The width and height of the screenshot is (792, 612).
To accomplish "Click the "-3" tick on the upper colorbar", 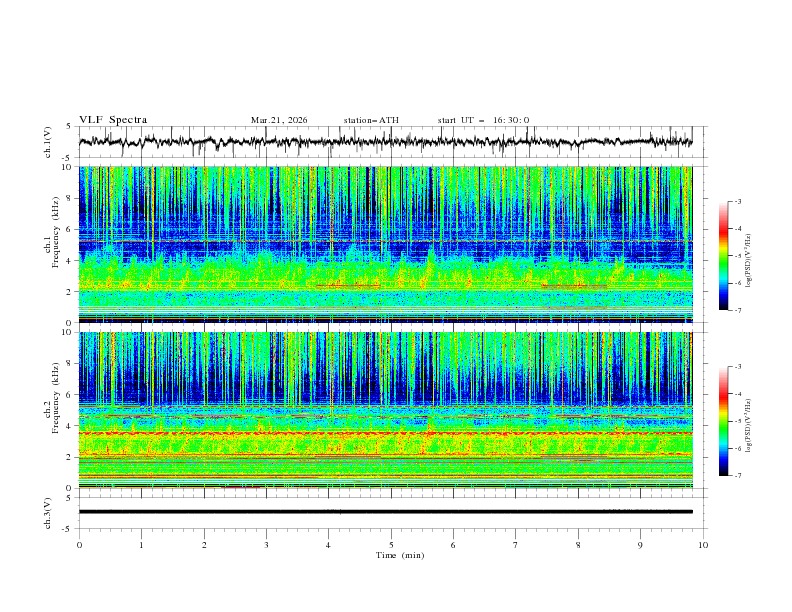I will (738, 201).
